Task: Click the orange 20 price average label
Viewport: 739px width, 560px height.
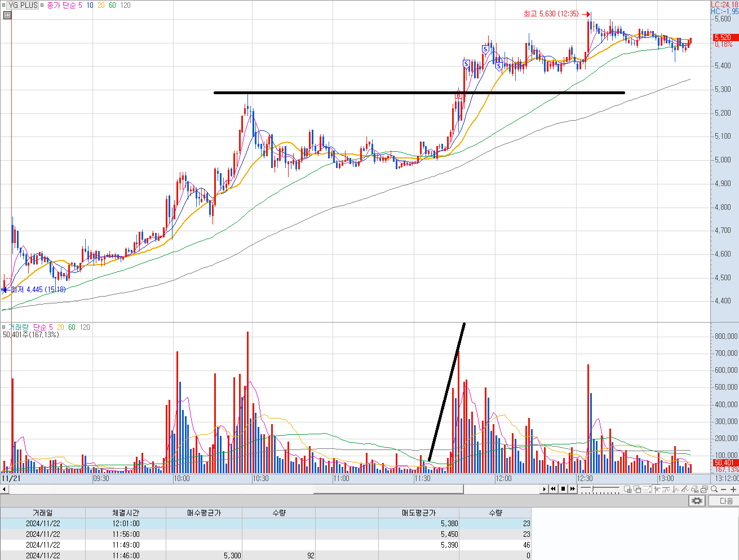Action: tap(101, 5)
